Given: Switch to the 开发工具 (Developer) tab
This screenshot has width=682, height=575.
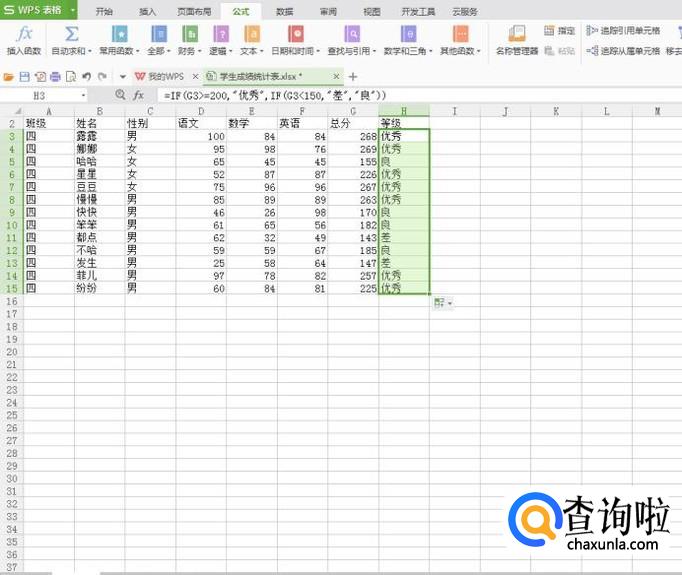Looking at the screenshot, I should point(418,12).
